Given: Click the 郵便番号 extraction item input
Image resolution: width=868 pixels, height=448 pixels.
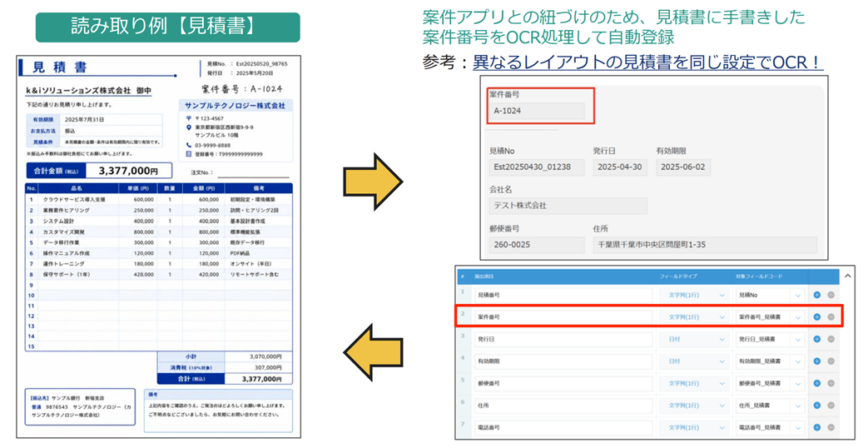Looking at the screenshot, I should [563, 383].
